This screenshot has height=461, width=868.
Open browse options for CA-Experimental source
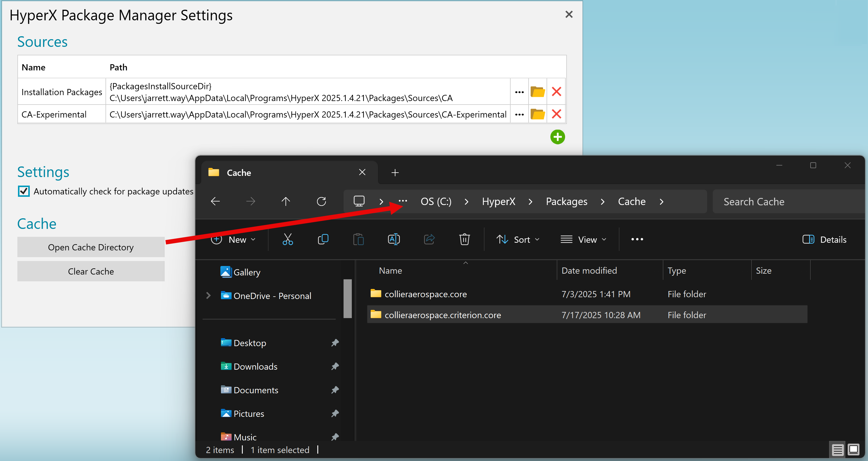click(519, 114)
